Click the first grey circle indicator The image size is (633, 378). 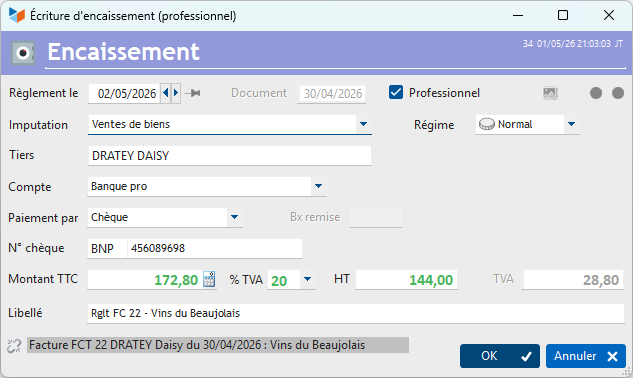[596, 93]
